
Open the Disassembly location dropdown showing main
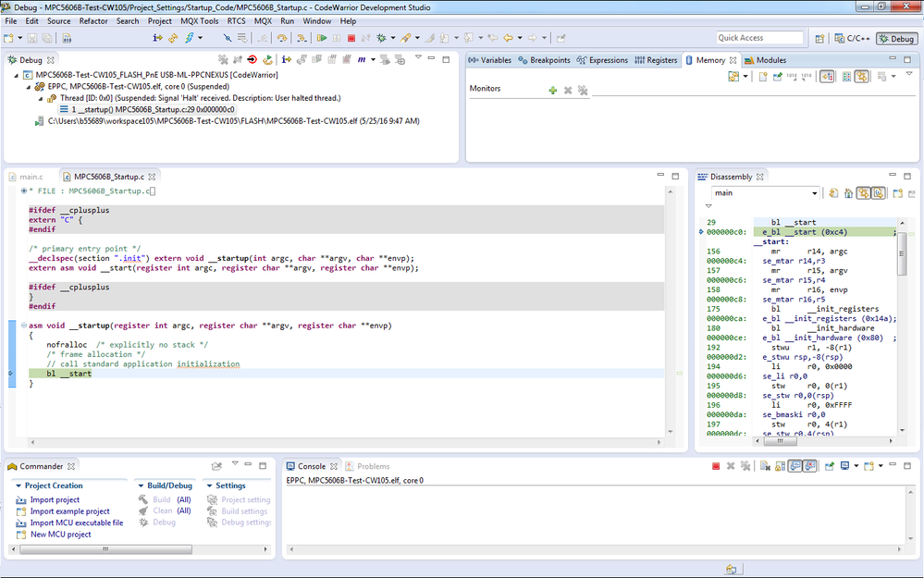[x=815, y=193]
